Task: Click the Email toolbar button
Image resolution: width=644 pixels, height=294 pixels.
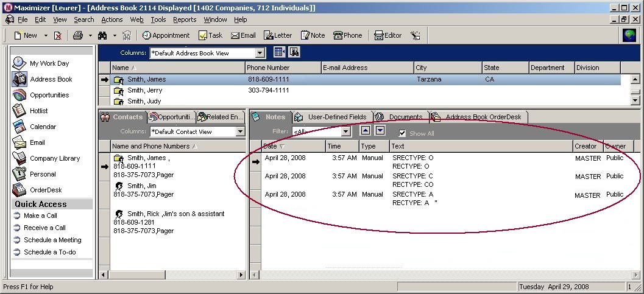Action: coord(243,35)
